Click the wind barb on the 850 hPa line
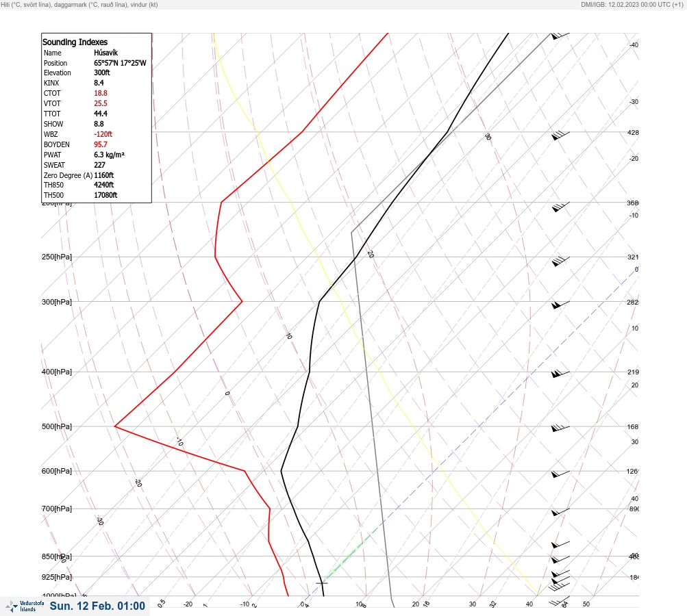Image resolution: width=687 pixels, height=616 pixels. click(x=560, y=559)
